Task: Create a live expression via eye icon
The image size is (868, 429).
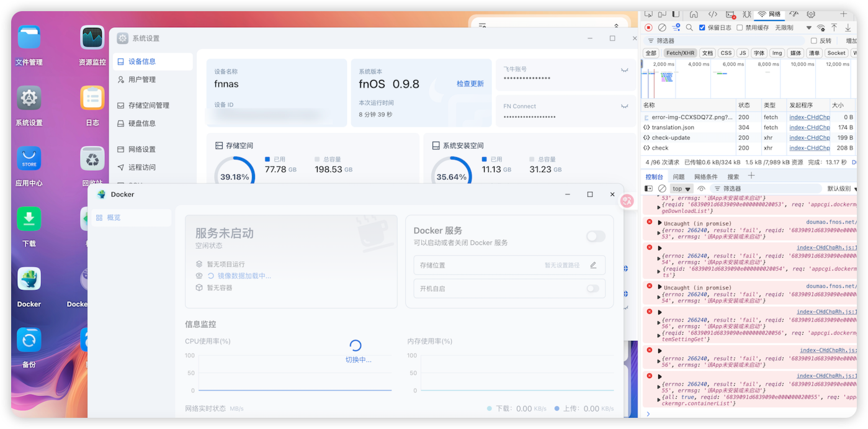Action: pyautogui.click(x=701, y=189)
